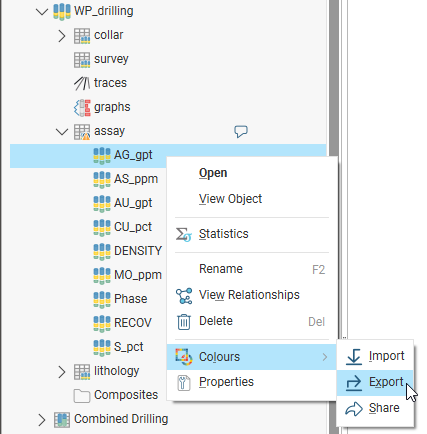Collapse the WP_drilling tree node

click(42, 12)
